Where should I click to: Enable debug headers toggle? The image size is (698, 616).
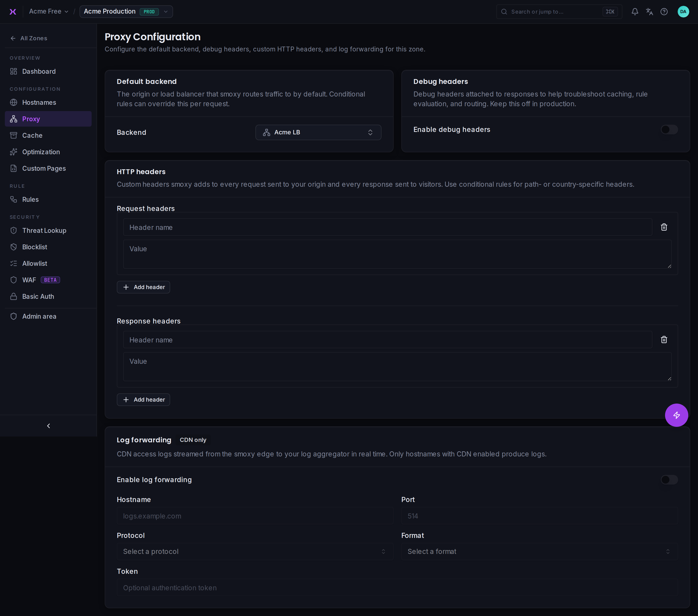pyautogui.click(x=669, y=130)
